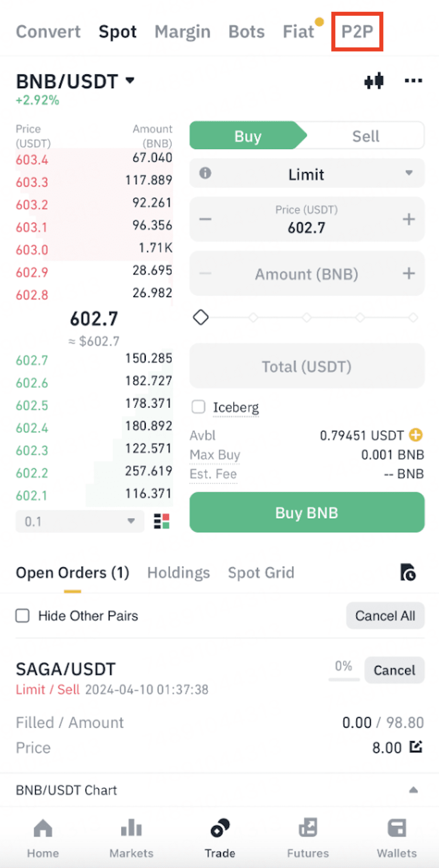Viewport: 439px width, 868px height.
Task: Edit the SAGA order price icon
Action: (416, 747)
